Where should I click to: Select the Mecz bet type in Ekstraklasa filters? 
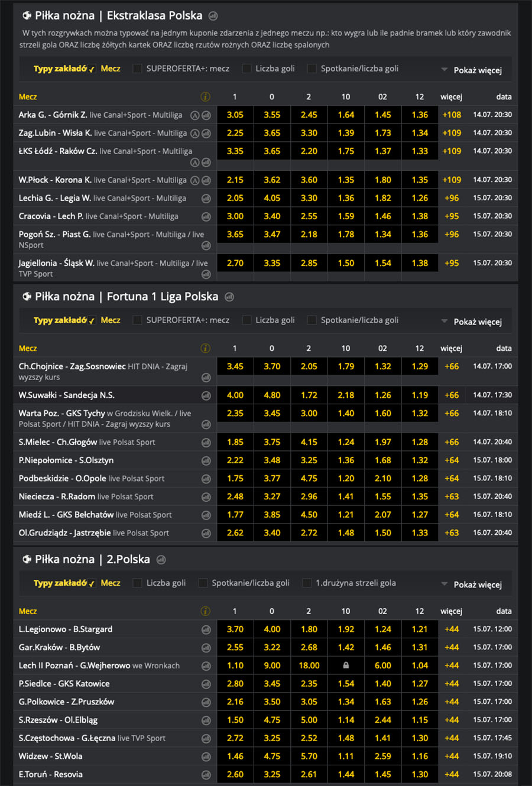(110, 69)
